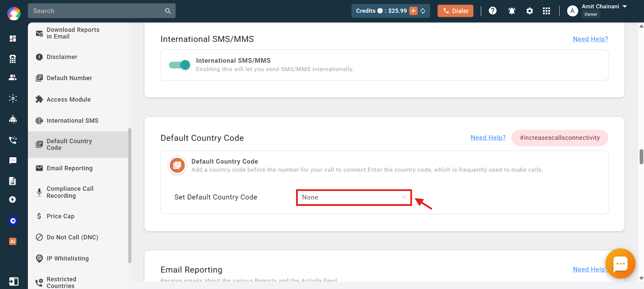
Task: Open the dashboard icon in left rail
Action: (13, 39)
